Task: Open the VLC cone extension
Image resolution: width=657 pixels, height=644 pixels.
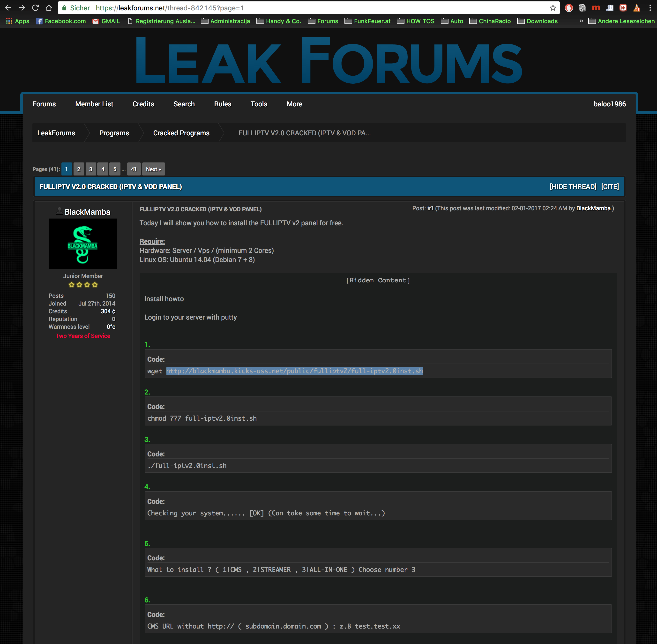Action: click(637, 8)
